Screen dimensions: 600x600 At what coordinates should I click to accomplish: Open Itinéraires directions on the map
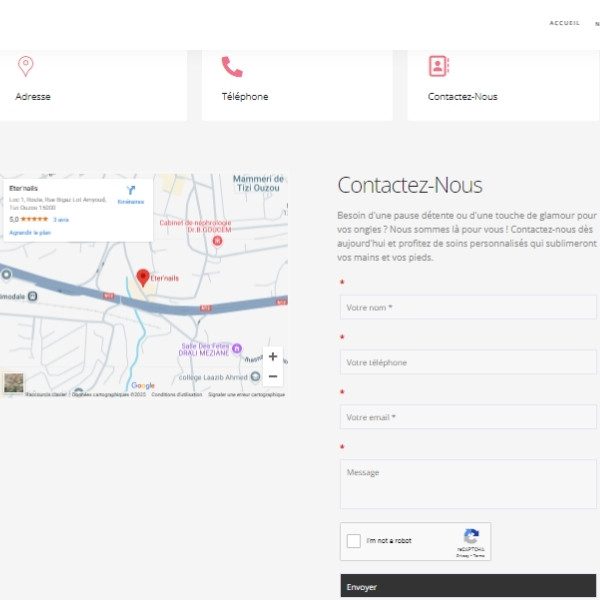pos(131,193)
